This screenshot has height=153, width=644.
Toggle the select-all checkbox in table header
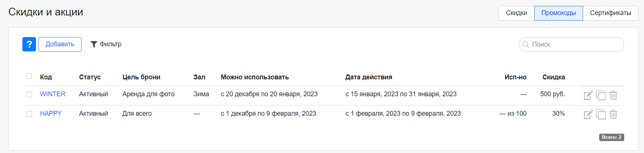(29, 76)
